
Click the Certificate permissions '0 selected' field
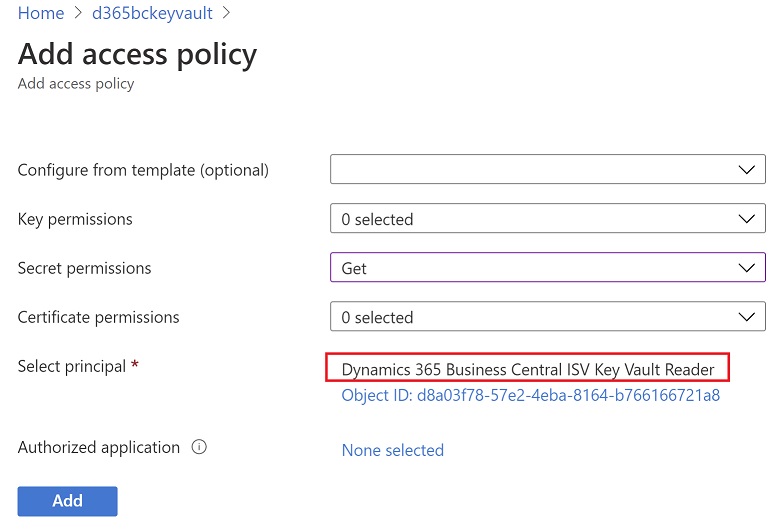tap(530, 317)
